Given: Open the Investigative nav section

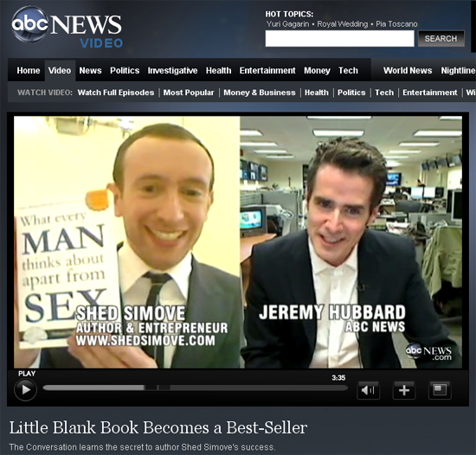Looking at the screenshot, I should click(172, 70).
